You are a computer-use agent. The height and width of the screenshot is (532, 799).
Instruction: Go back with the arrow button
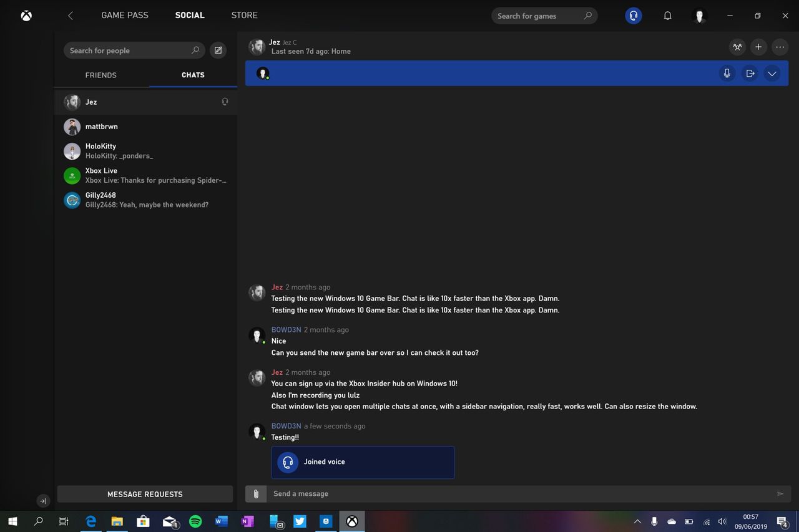click(71, 16)
